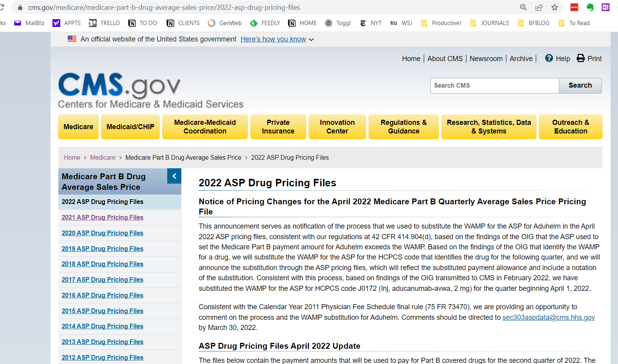The image size is (618, 364).
Task: Open the CLIENTS bookmark
Action: pyautogui.click(x=183, y=23)
